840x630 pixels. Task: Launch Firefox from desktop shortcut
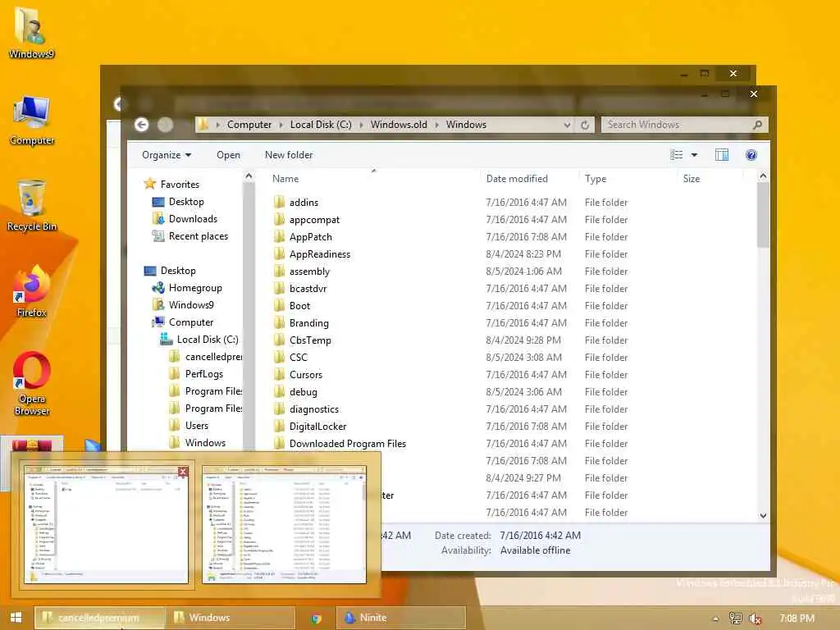[32, 291]
